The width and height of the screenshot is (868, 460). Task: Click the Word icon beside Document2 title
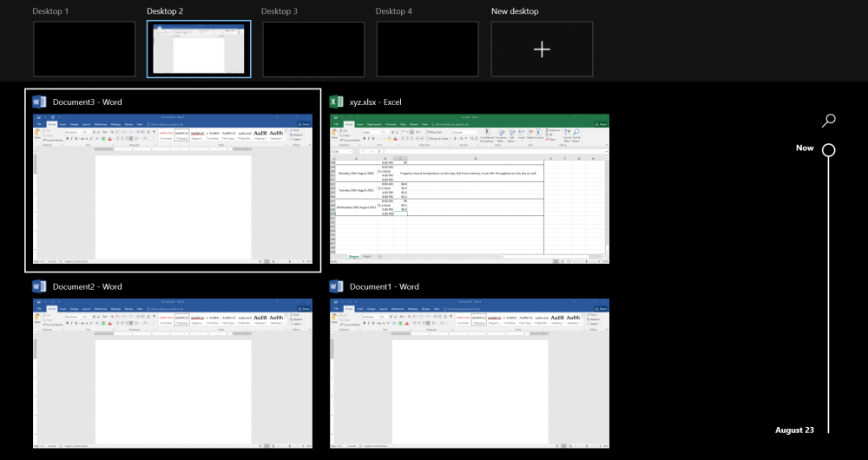[x=40, y=286]
